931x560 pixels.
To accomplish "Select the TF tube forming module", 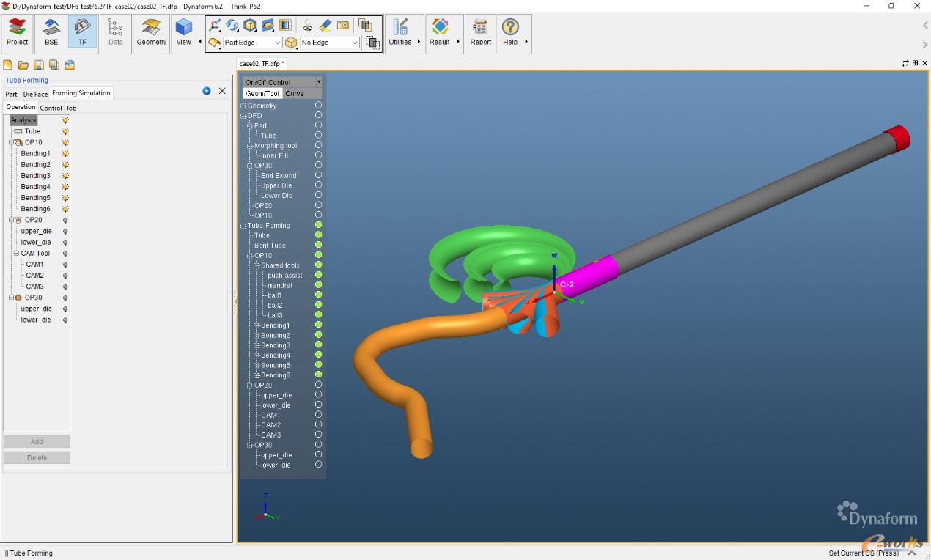I will tap(82, 32).
